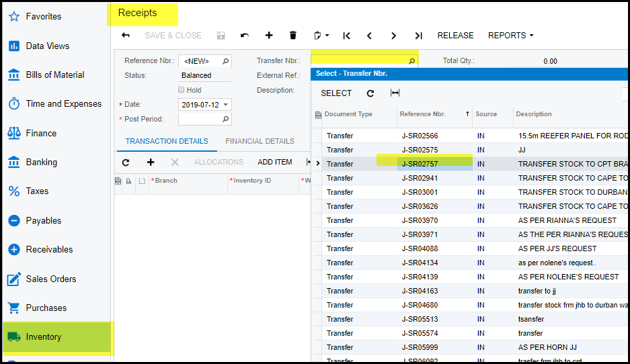
Task: Click the back arrow toolbar icon
Action: (126, 36)
